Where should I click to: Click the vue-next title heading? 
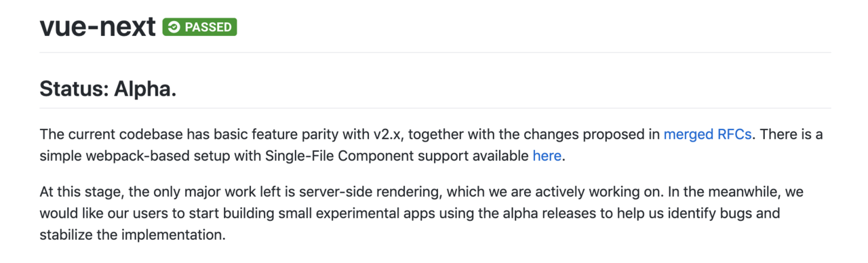[98, 27]
